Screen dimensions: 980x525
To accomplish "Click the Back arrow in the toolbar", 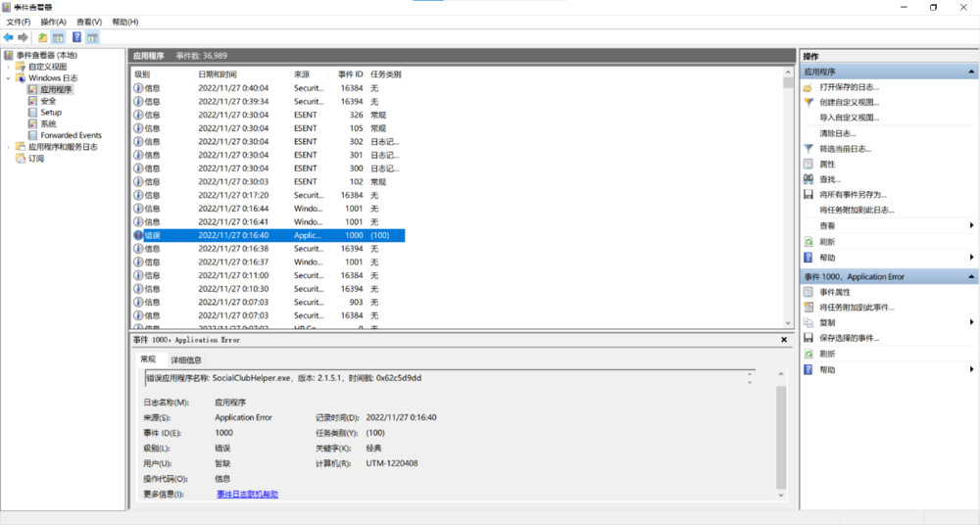I will click(9, 37).
